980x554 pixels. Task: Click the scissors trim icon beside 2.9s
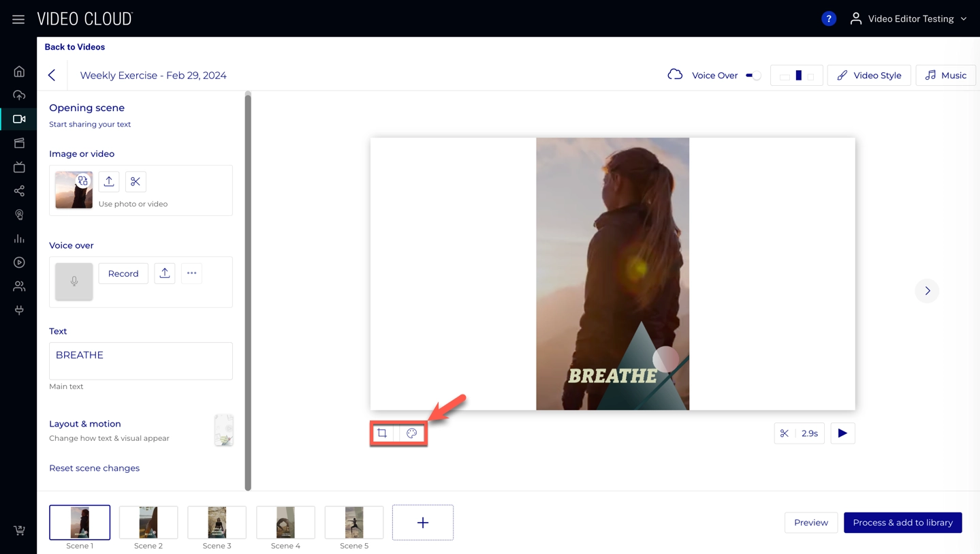785,433
